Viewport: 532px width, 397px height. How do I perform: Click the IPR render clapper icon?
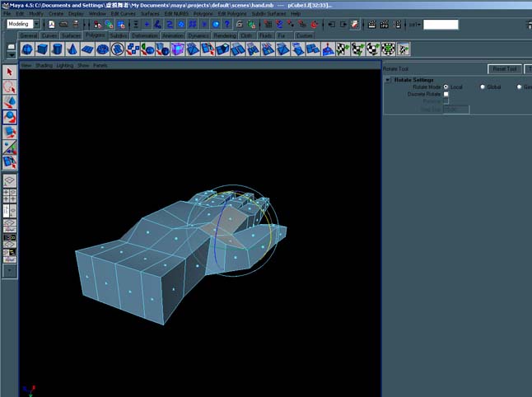[x=384, y=25]
